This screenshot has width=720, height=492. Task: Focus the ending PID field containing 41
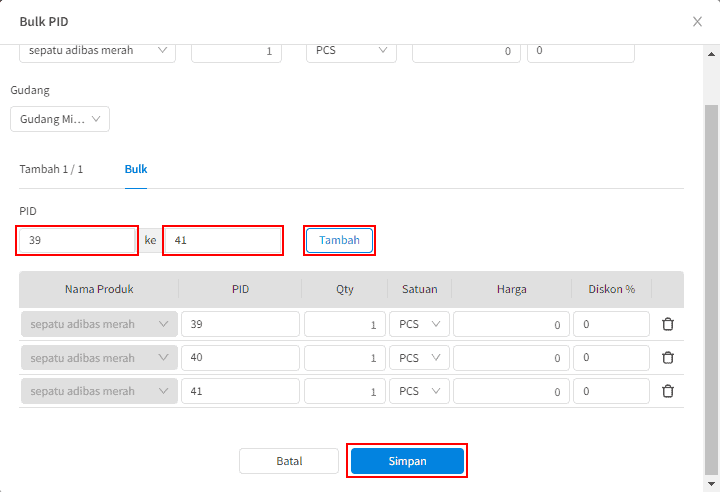coord(223,240)
